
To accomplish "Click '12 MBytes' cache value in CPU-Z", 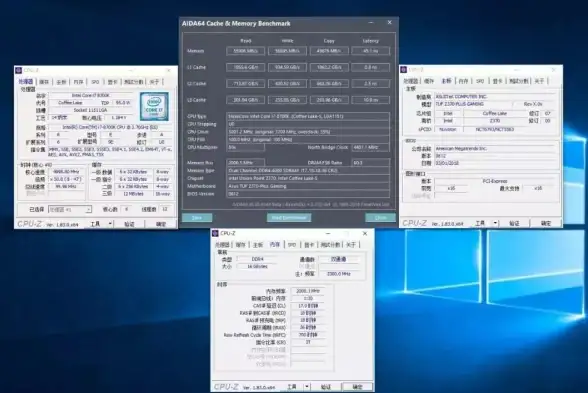I will click(x=134, y=194).
